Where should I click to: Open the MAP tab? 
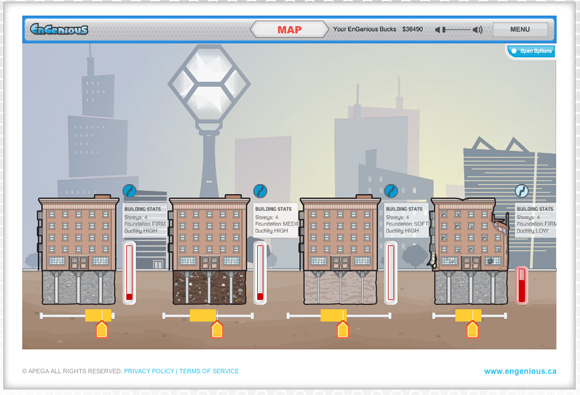pyautogui.click(x=289, y=30)
